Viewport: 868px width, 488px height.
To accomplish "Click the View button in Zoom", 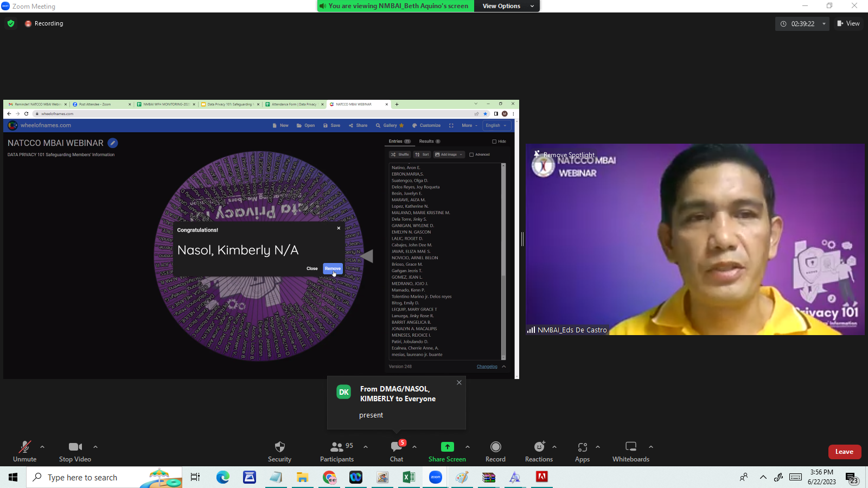I will 848,23.
